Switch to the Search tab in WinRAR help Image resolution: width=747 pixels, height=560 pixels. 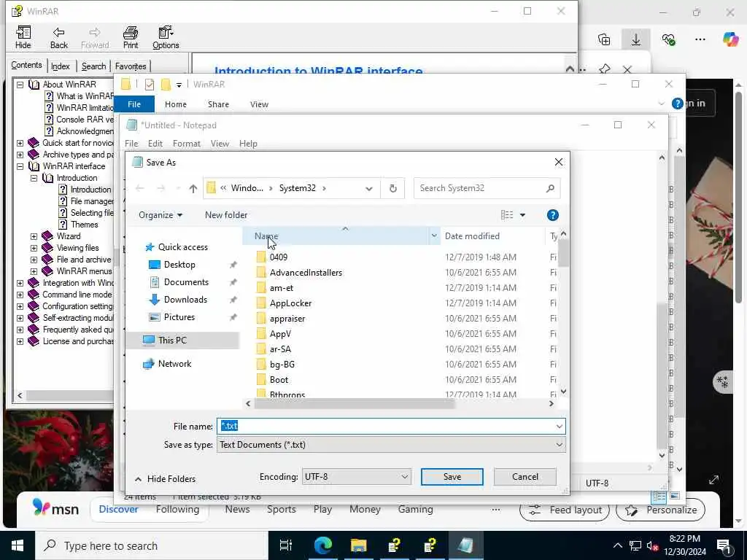(x=93, y=66)
